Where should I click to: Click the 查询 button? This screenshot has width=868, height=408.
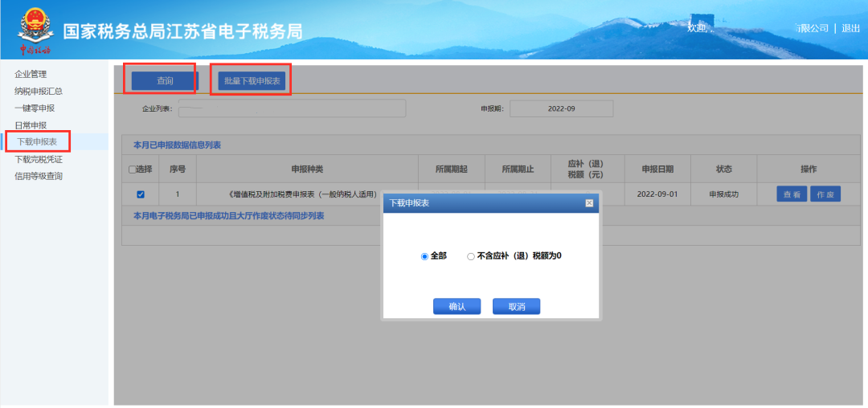coord(165,80)
